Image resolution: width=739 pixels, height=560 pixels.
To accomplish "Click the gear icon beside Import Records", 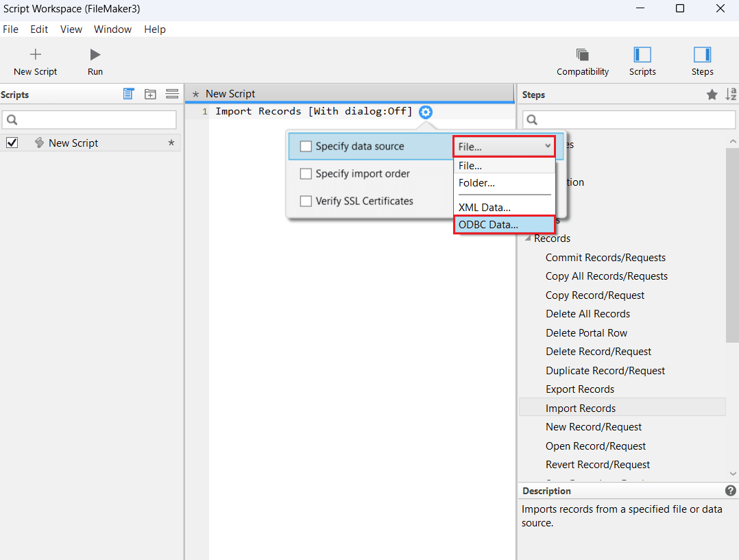I will click(426, 112).
